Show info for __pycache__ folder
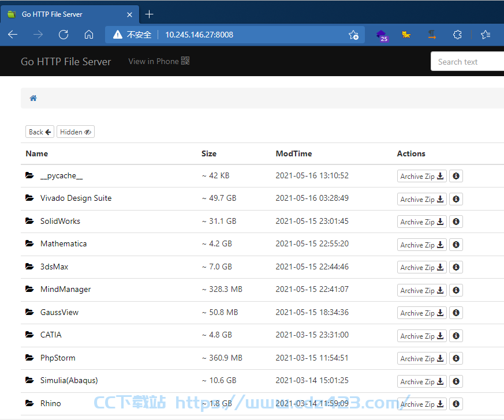The image size is (504, 420). click(456, 176)
